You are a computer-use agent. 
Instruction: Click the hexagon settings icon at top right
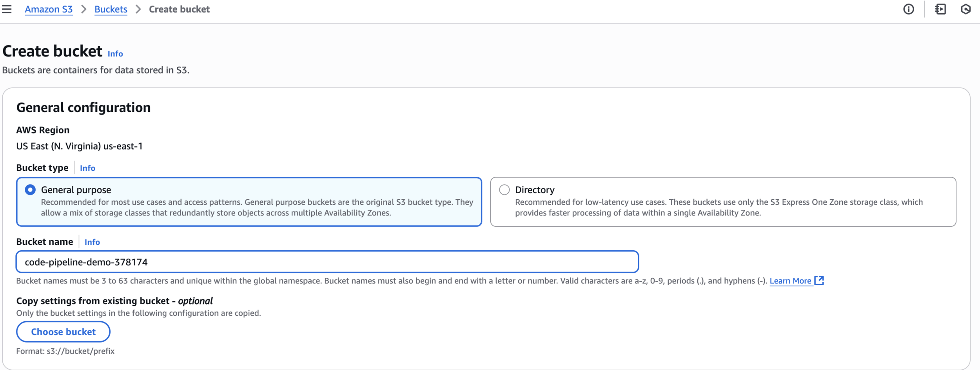pyautogui.click(x=966, y=9)
